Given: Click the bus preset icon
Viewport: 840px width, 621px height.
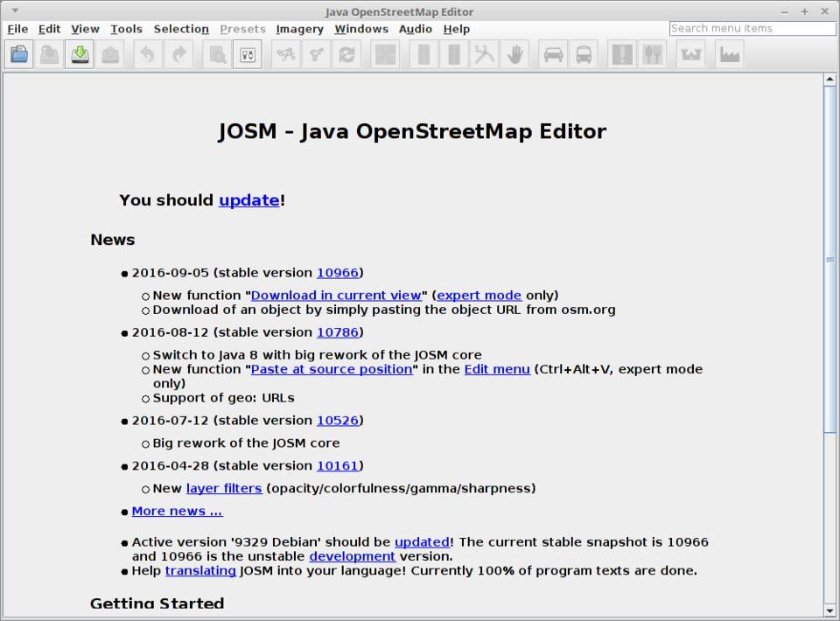Looking at the screenshot, I should tap(584, 55).
